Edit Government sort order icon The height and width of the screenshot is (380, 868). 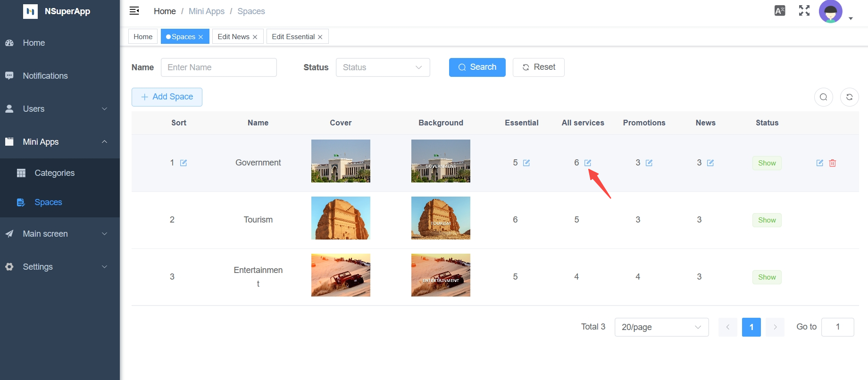pos(184,163)
